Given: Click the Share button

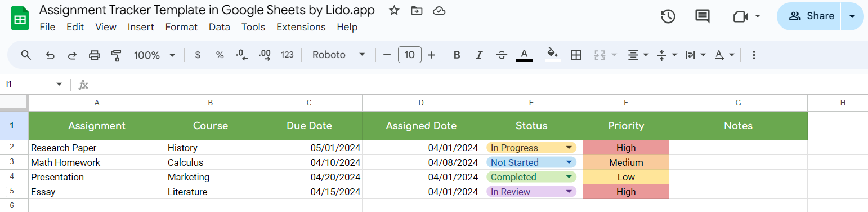Looking at the screenshot, I should [x=809, y=16].
